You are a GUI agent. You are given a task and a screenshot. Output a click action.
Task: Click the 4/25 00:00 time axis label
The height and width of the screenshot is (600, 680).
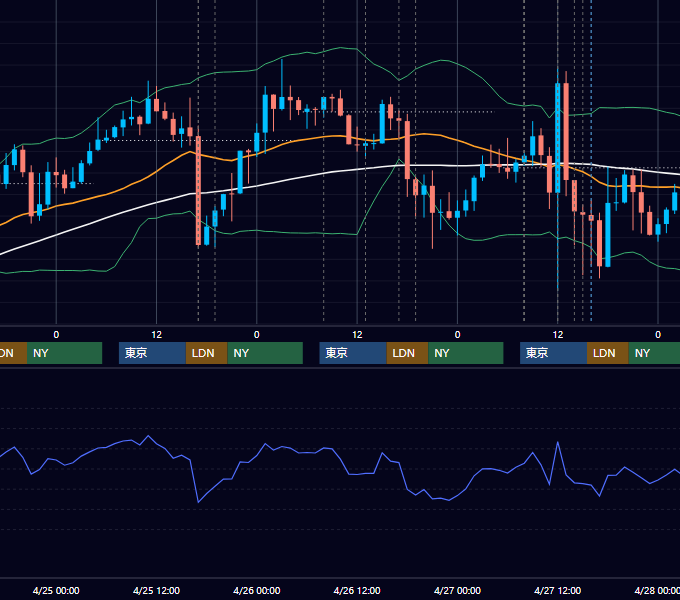[x=56, y=590]
